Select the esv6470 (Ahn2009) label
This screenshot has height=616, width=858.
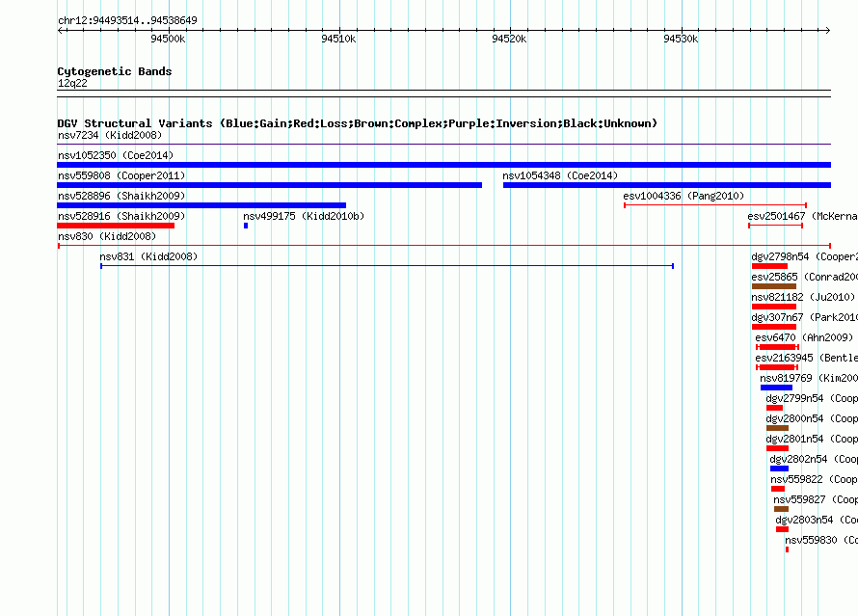[804, 337]
